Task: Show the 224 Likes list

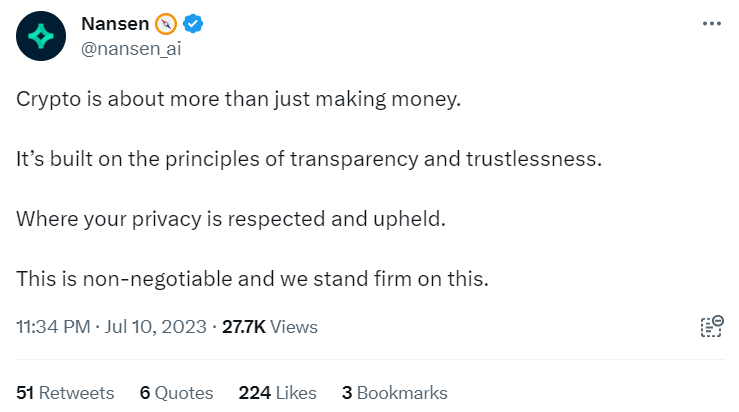Action: 277,392
